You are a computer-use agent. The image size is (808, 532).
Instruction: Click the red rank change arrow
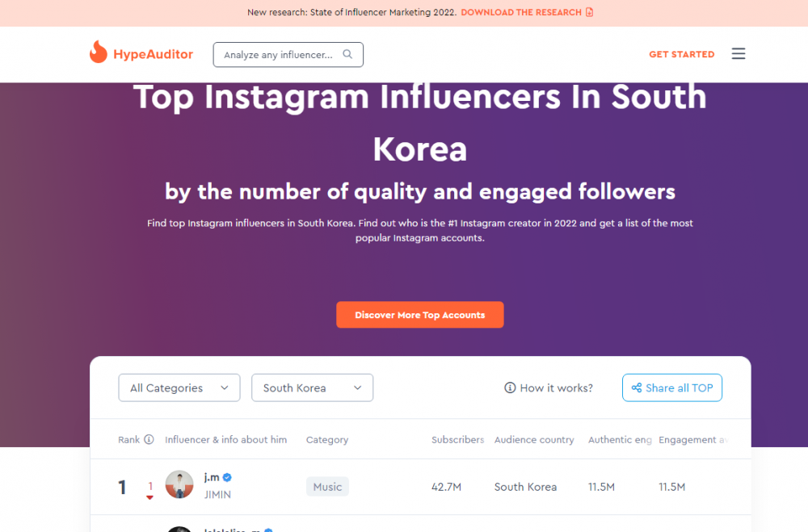coord(149,497)
